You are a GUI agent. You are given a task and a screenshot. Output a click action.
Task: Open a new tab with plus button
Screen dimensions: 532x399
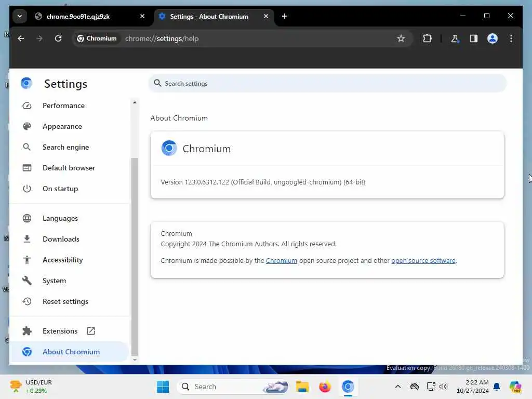click(x=285, y=16)
